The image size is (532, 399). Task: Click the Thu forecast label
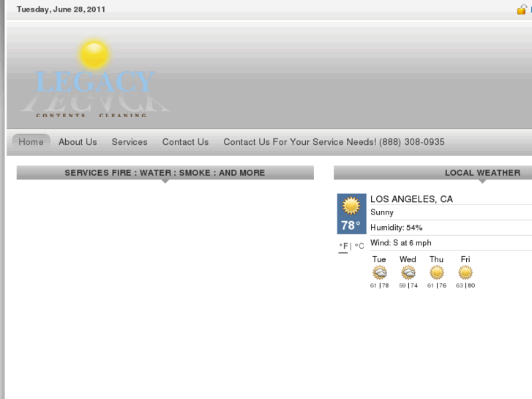[436, 259]
